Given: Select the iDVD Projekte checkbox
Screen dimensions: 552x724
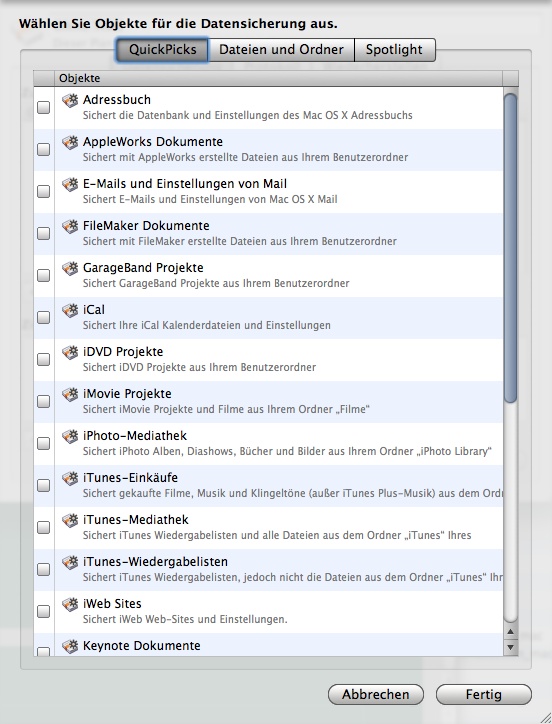Looking at the screenshot, I should pos(43,360).
